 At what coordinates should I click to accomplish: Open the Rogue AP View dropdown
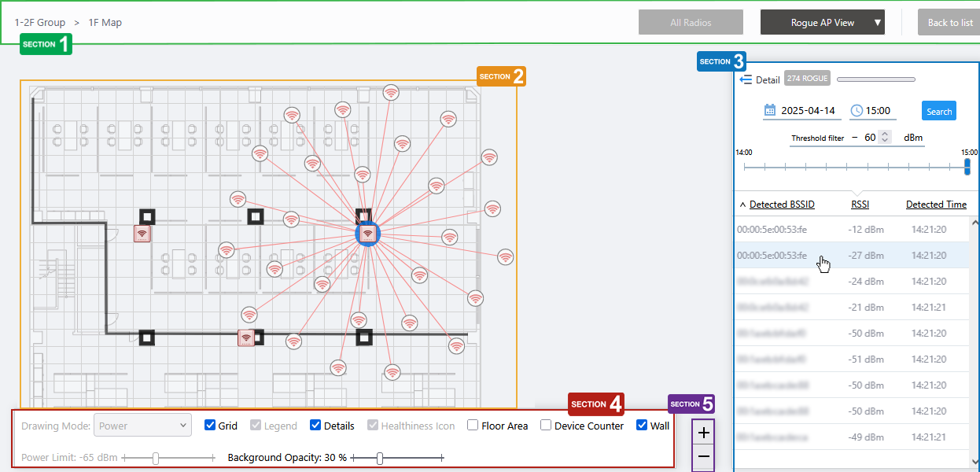pos(822,23)
